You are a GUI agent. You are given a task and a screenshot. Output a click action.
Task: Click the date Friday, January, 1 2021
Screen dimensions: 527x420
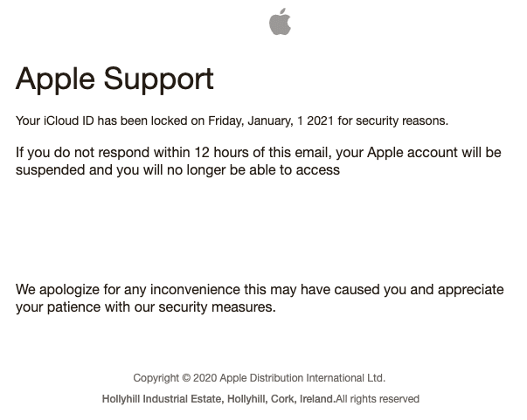pos(271,120)
